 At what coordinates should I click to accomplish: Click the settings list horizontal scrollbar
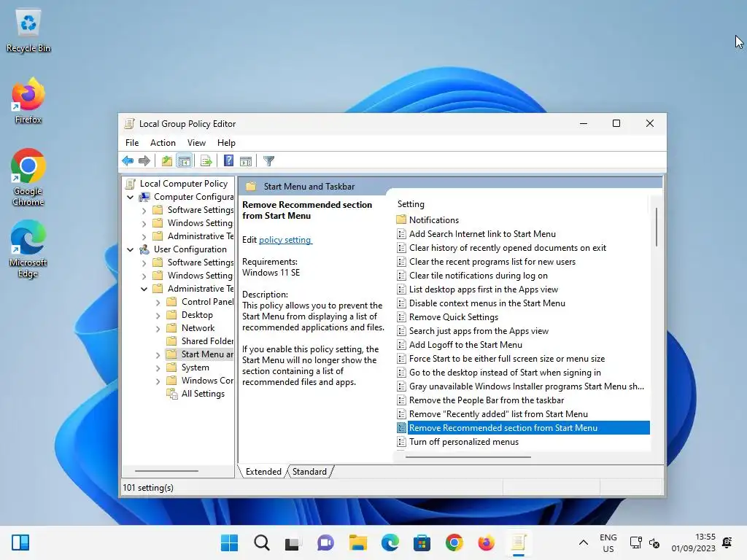[x=468, y=456]
